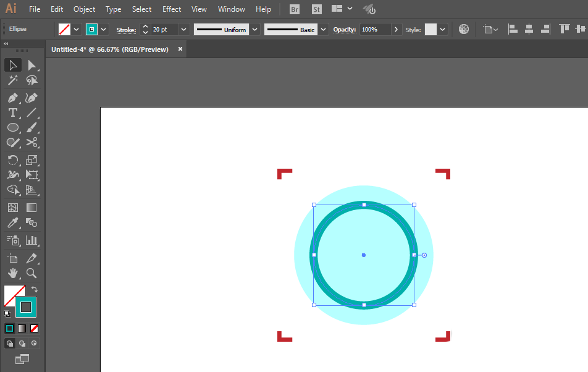This screenshot has width=588, height=372.
Task: Click the Stroke label link
Action: coord(126,30)
